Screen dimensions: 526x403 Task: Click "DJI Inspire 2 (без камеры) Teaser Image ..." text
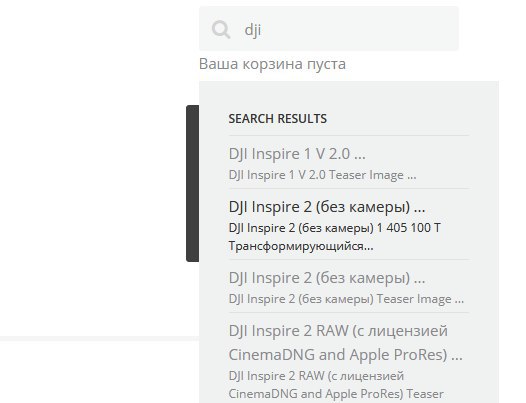click(346, 299)
